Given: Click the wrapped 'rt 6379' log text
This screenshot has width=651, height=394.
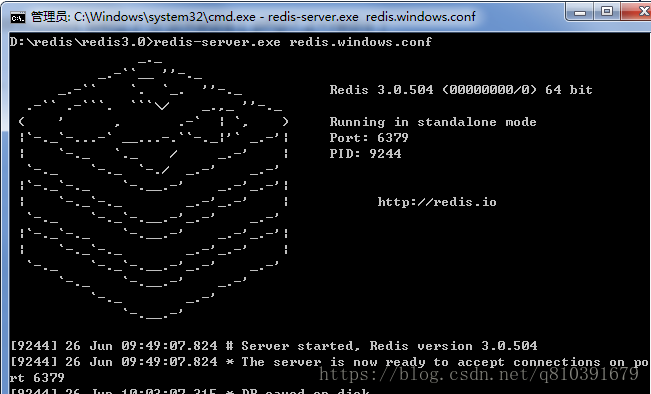Looking at the screenshot, I should pyautogui.click(x=37, y=378).
